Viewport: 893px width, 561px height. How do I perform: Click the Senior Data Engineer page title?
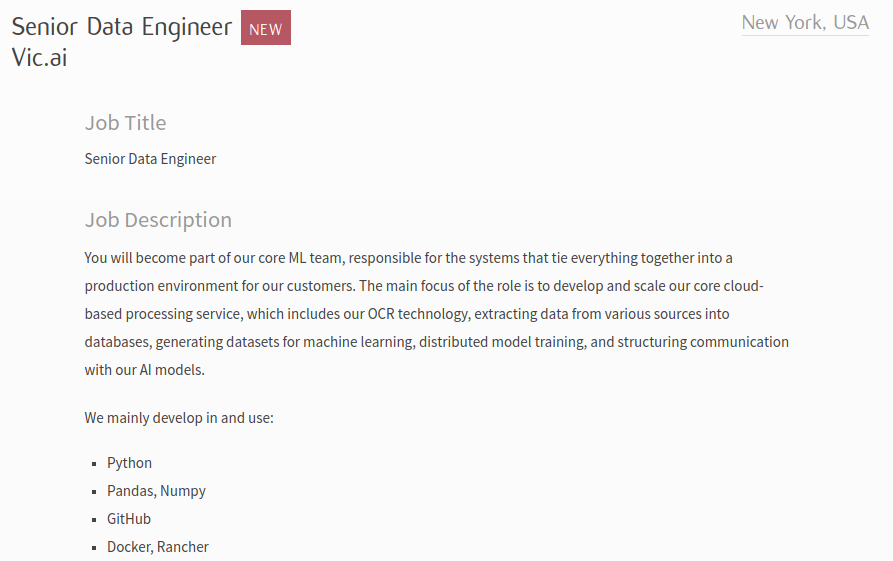pyautogui.click(x=121, y=27)
